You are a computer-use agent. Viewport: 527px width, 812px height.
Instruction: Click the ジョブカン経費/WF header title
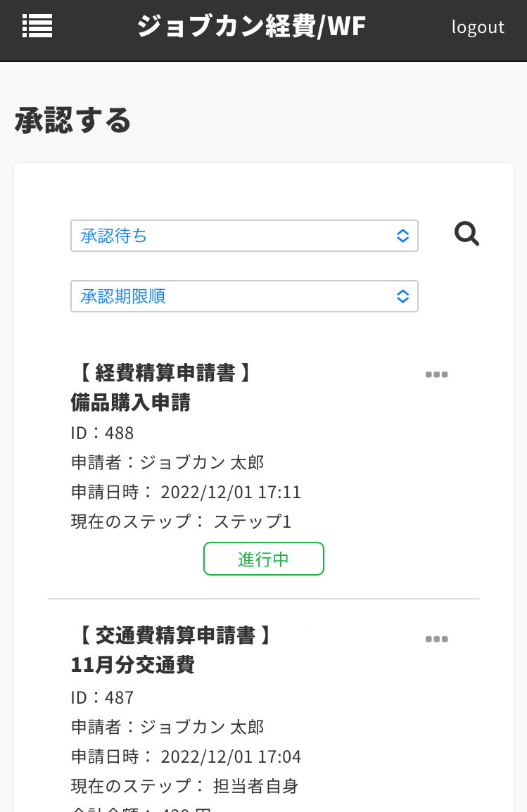click(x=251, y=27)
